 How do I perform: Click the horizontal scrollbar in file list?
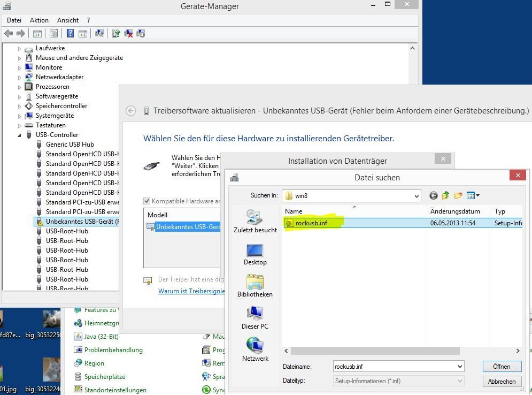[374, 351]
